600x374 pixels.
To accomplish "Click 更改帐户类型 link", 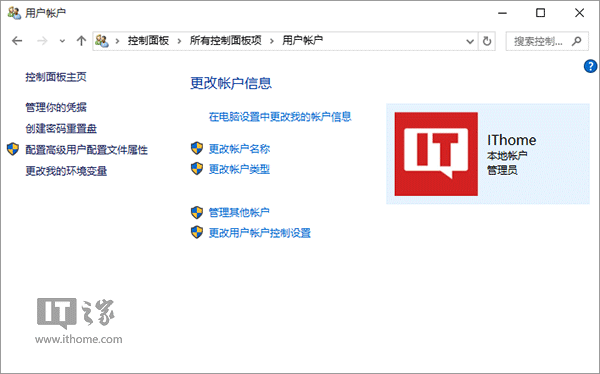I will pos(240,169).
